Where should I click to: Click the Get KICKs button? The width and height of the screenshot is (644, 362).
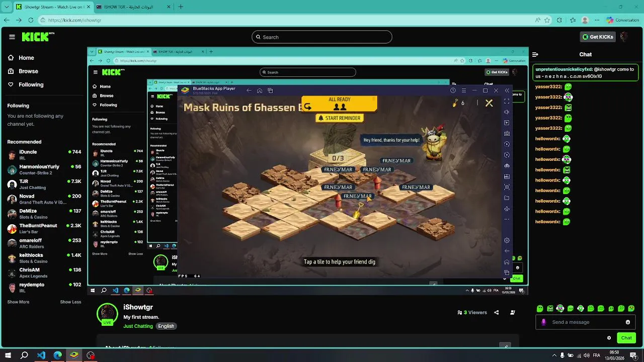[598, 37]
